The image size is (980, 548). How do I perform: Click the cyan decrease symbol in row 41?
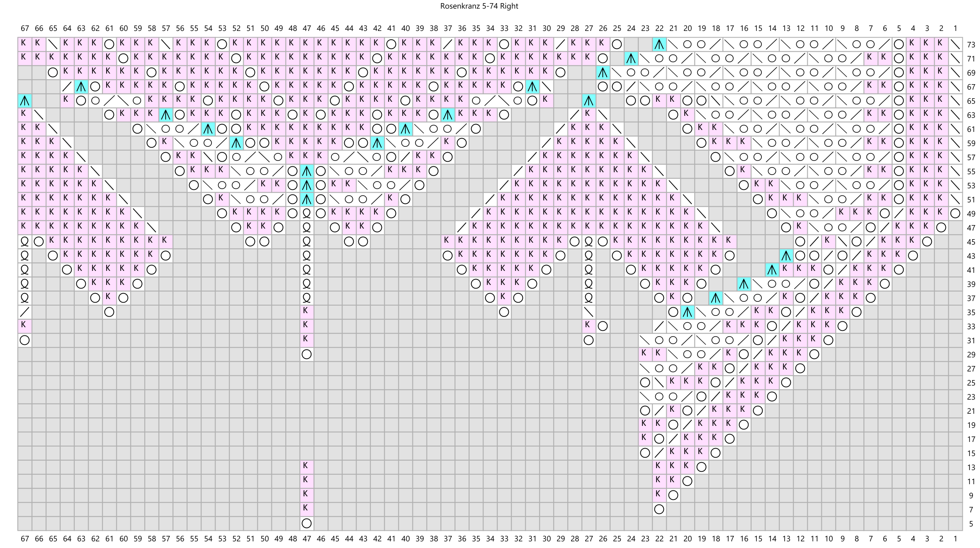pos(772,270)
